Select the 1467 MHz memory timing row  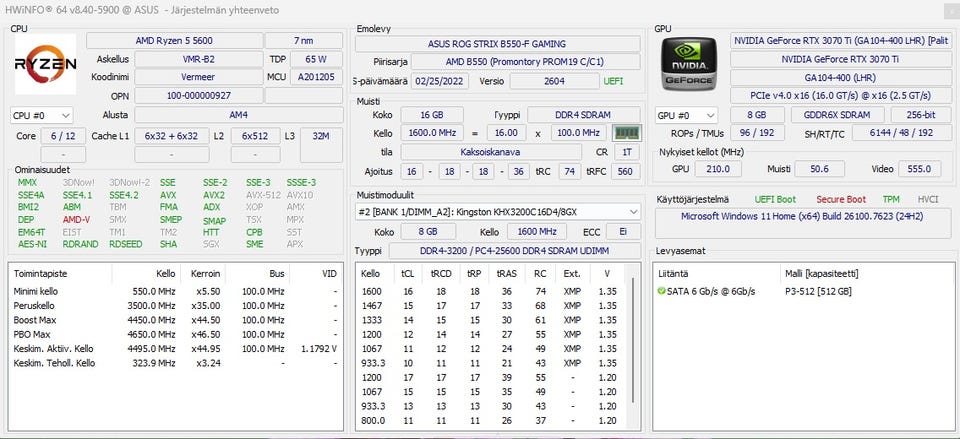(492, 306)
